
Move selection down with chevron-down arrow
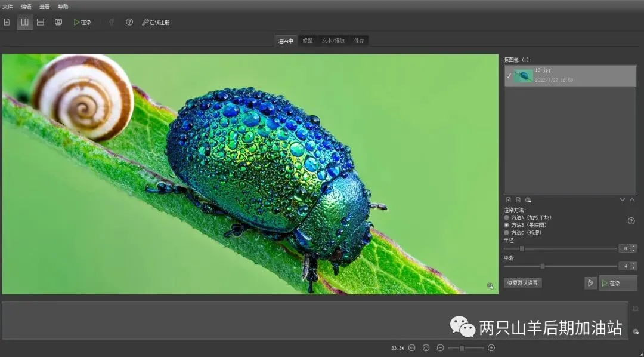pos(623,200)
